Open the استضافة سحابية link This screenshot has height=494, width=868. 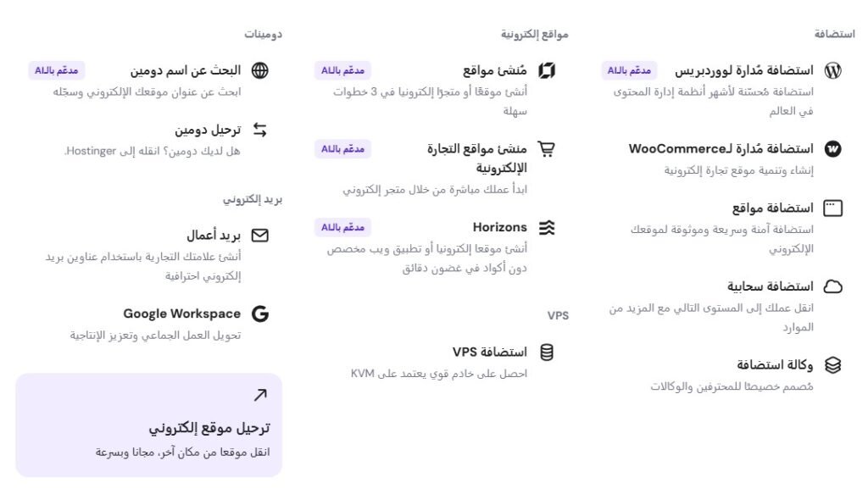770,286
